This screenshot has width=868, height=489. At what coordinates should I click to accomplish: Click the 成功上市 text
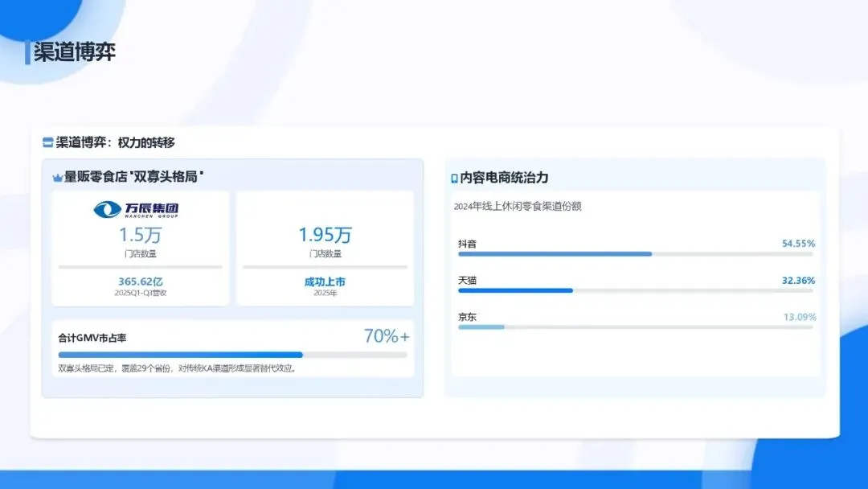tap(325, 281)
